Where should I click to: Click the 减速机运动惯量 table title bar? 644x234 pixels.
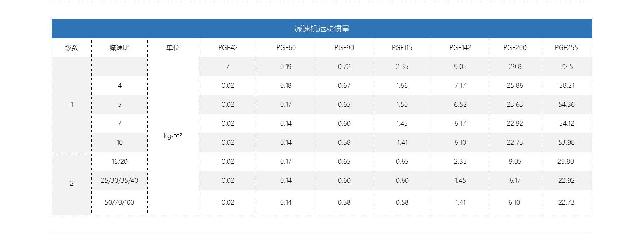coord(322,29)
